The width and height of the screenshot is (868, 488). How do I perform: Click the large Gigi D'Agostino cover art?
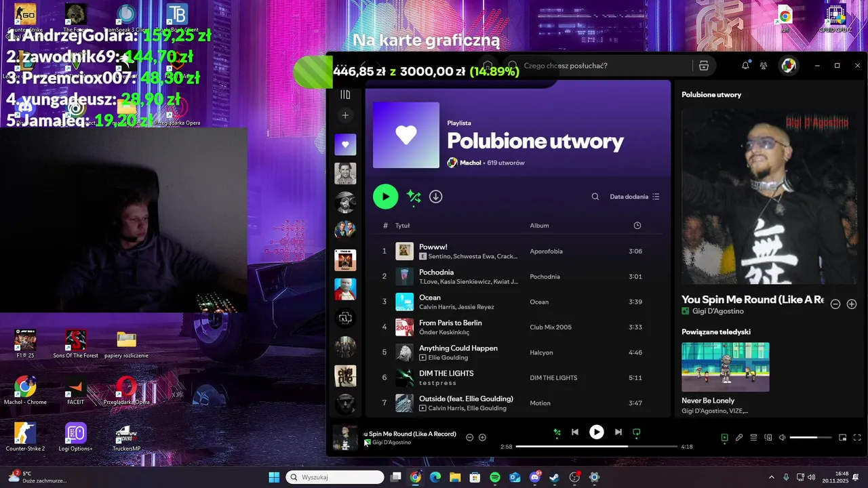coord(769,197)
